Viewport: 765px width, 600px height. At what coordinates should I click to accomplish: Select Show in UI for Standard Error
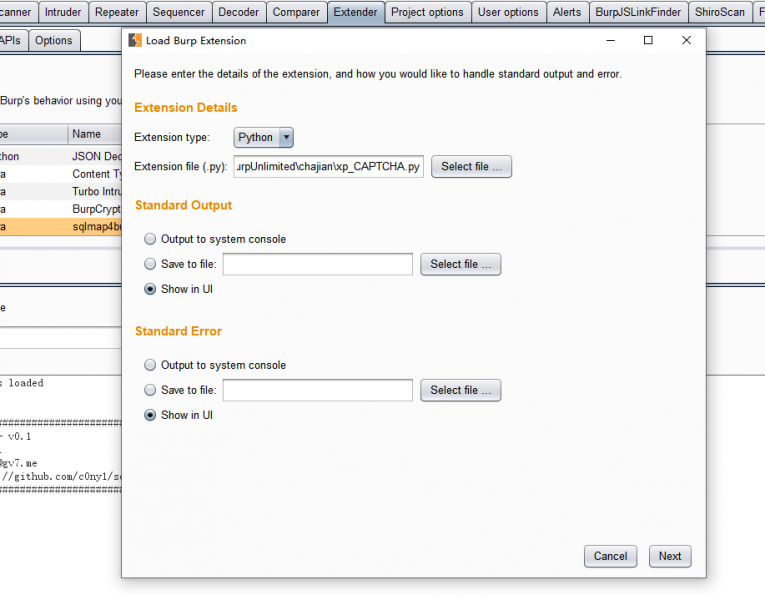[151, 415]
